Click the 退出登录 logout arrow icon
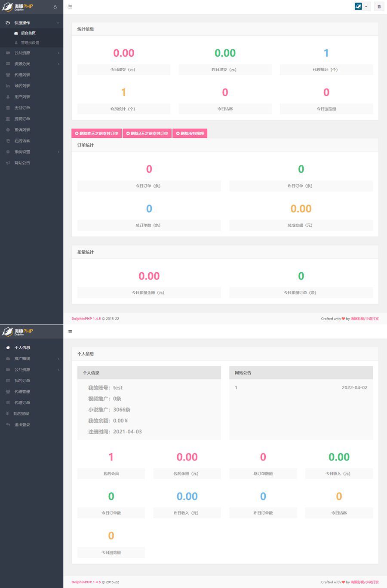The height and width of the screenshot is (588, 387). tap(8, 425)
